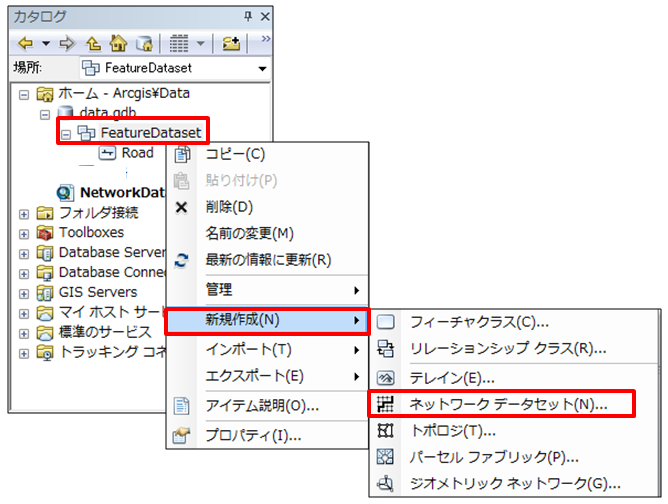This screenshot has width=668, height=504.
Task: Select the Road feature class
Action: [137, 153]
